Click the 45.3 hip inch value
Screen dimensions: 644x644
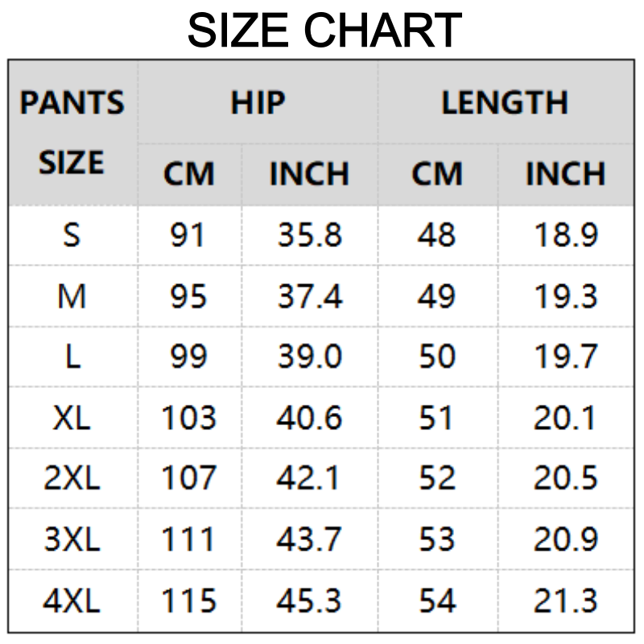(310, 601)
